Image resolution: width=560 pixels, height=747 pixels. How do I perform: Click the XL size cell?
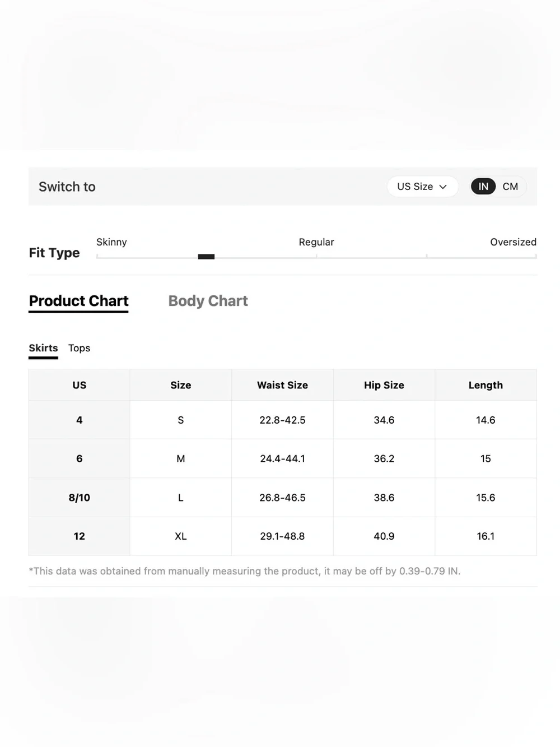[181, 536]
